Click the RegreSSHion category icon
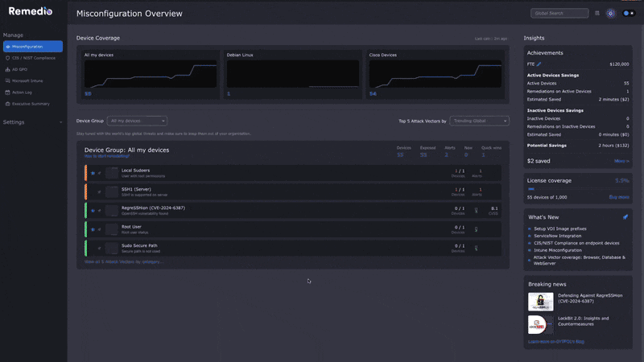The height and width of the screenshot is (362, 644). click(112, 211)
